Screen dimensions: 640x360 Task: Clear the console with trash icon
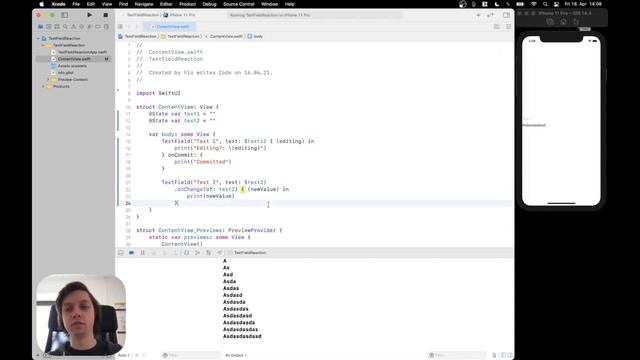tap(494, 355)
